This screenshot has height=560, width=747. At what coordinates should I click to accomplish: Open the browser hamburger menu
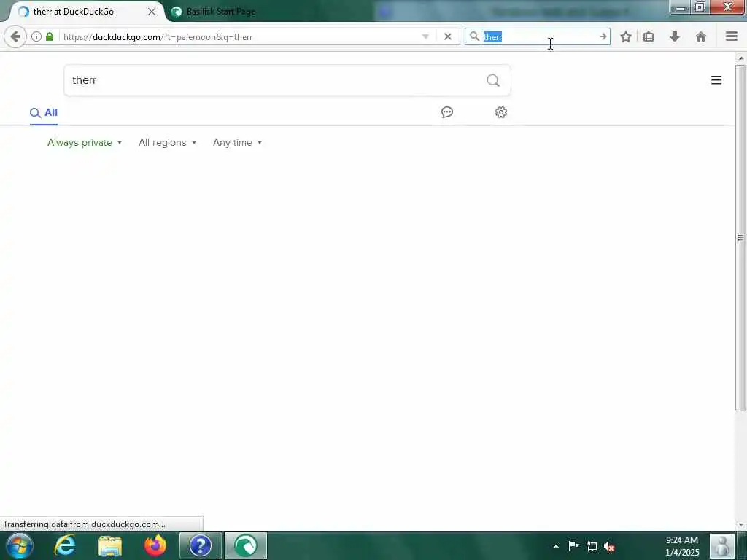click(732, 36)
